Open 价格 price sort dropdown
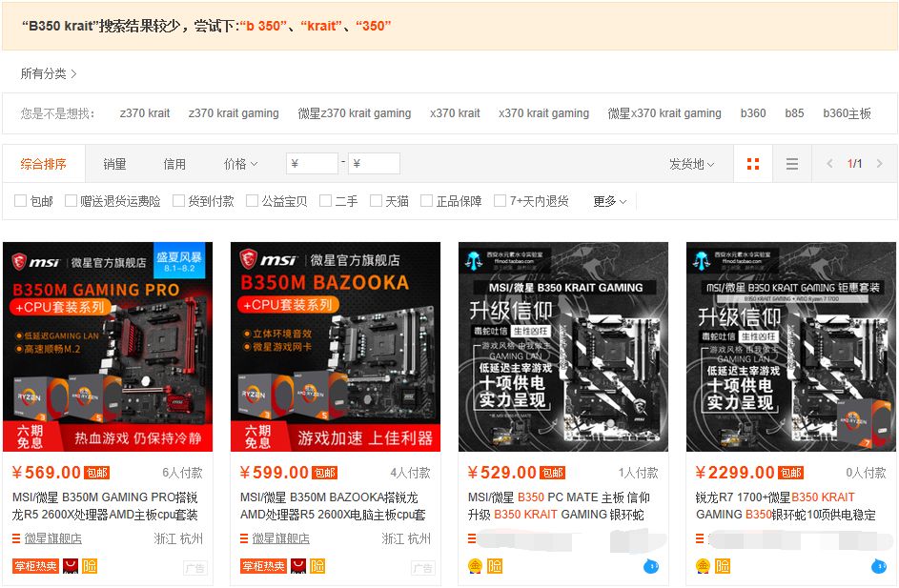The image size is (899, 588). tap(241, 164)
